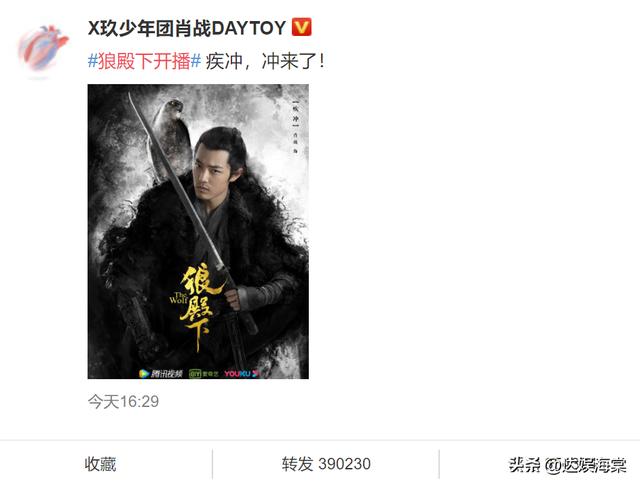This screenshot has height=487, width=640.
Task: Enlarge the 狼殿下 drama poster image
Action: [198, 231]
